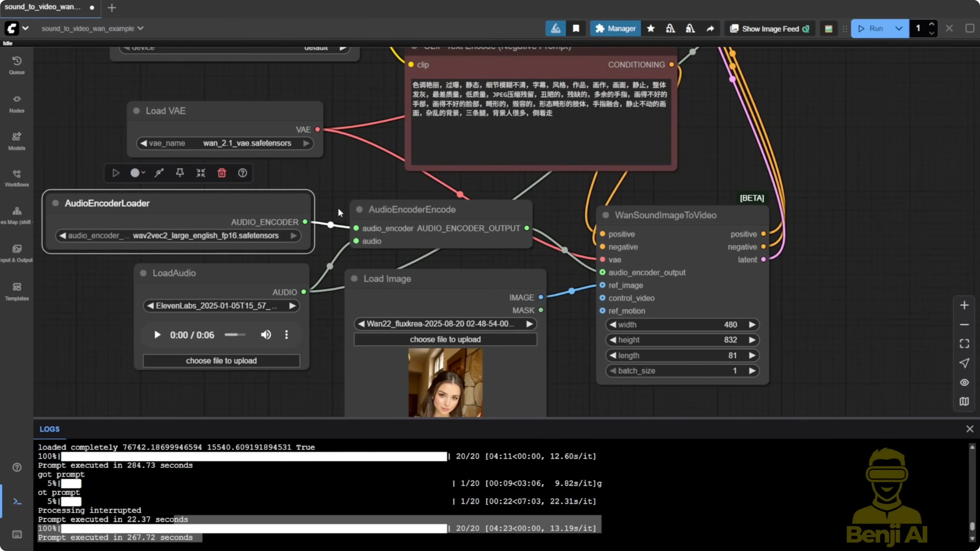Viewport: 980px width, 551px height.
Task: Fit the canvas view with the frame icon
Action: coord(964,343)
